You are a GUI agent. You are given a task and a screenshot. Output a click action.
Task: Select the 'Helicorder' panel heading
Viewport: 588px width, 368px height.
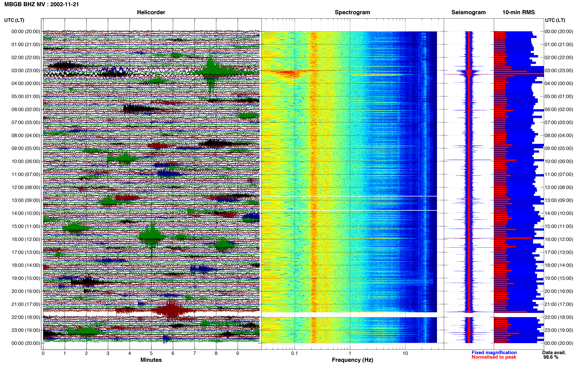click(151, 12)
